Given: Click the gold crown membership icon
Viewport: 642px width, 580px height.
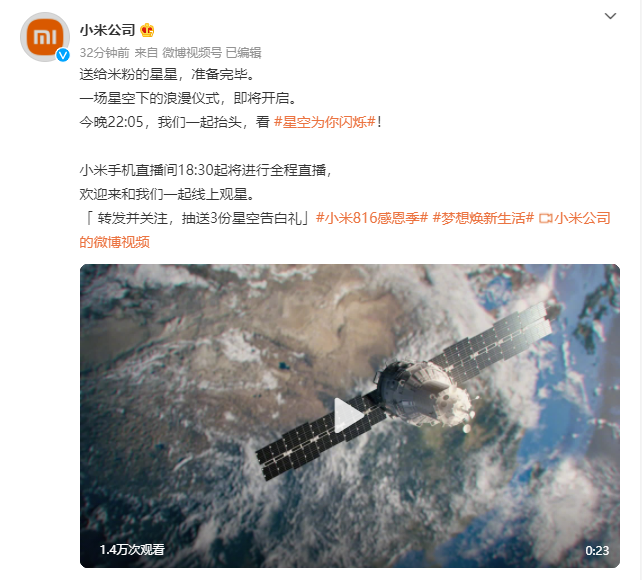Looking at the screenshot, I should pyautogui.click(x=147, y=30).
